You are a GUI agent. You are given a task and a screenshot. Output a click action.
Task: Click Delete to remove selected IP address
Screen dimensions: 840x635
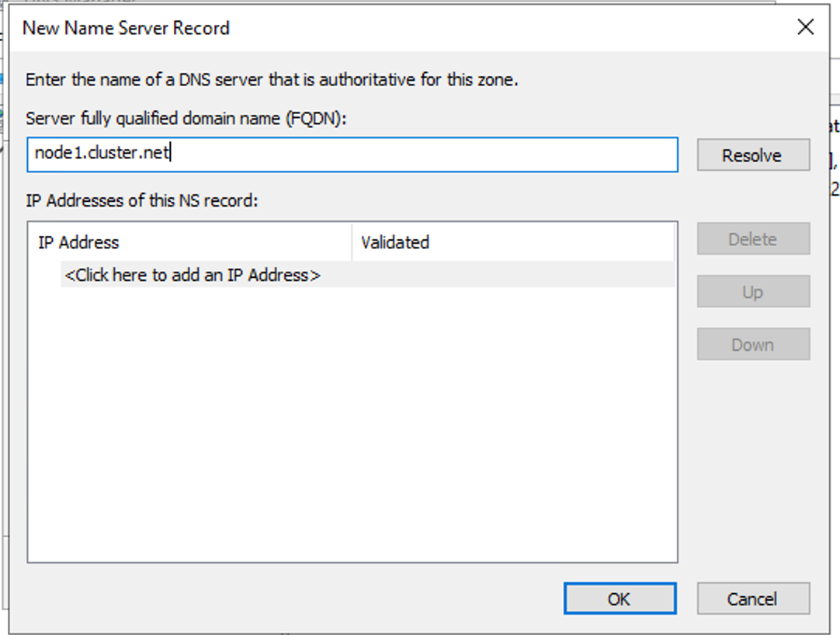click(752, 238)
